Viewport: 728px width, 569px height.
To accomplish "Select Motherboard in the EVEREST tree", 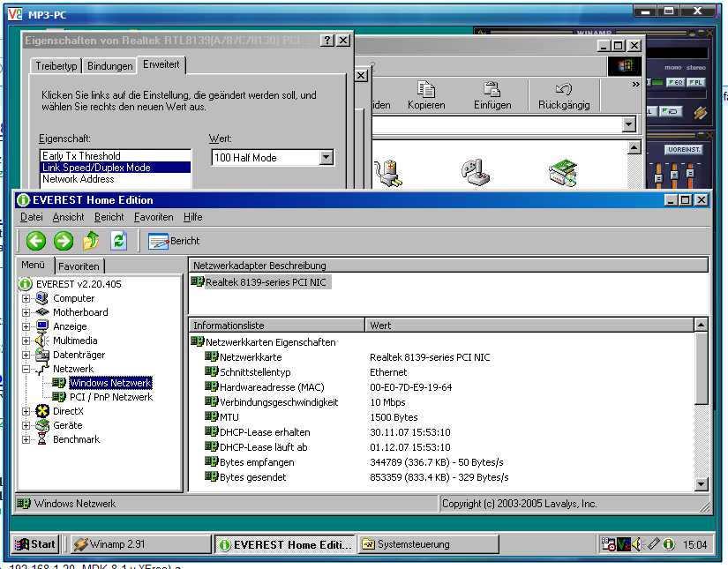I will click(x=80, y=312).
